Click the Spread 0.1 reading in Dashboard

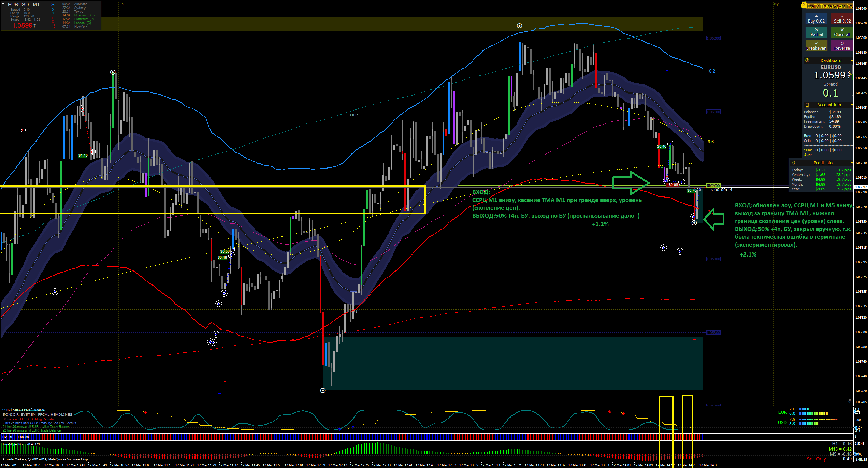pyautogui.click(x=830, y=93)
